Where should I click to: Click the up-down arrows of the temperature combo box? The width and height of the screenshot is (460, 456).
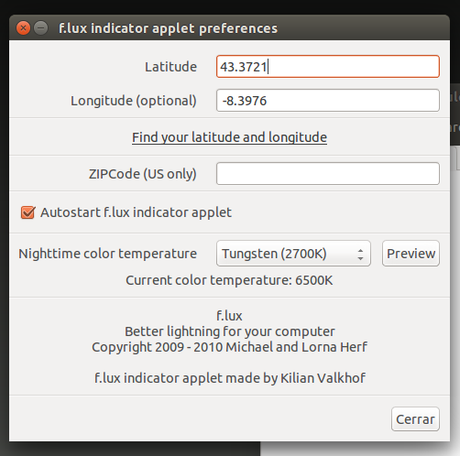pos(360,254)
